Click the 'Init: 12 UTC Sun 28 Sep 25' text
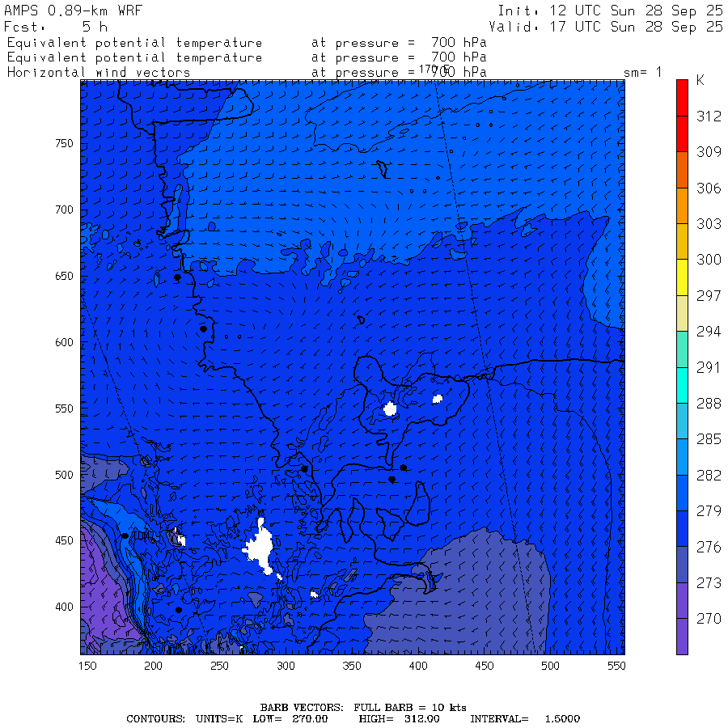 (611, 11)
